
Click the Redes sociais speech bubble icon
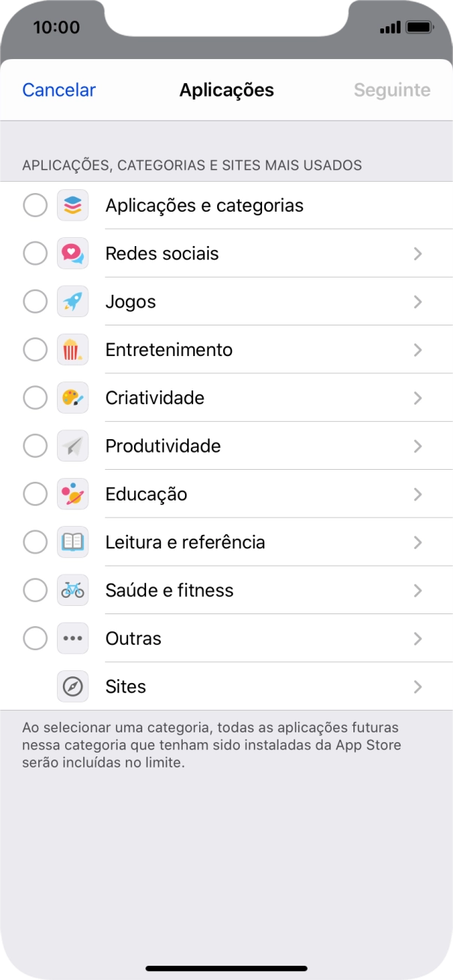click(73, 254)
